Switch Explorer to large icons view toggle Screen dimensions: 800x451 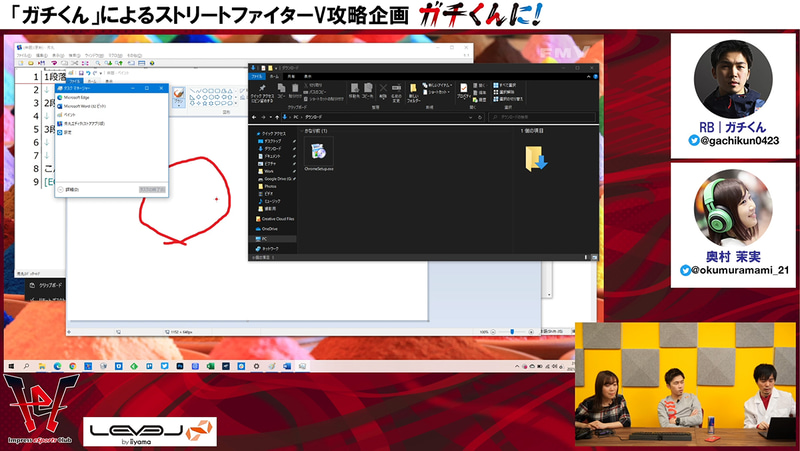[594, 258]
